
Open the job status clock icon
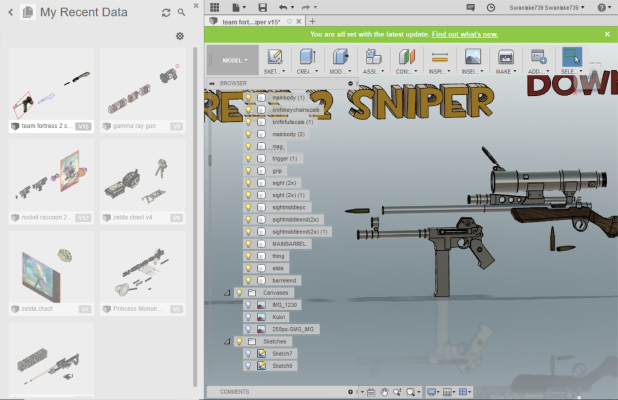(491, 7)
